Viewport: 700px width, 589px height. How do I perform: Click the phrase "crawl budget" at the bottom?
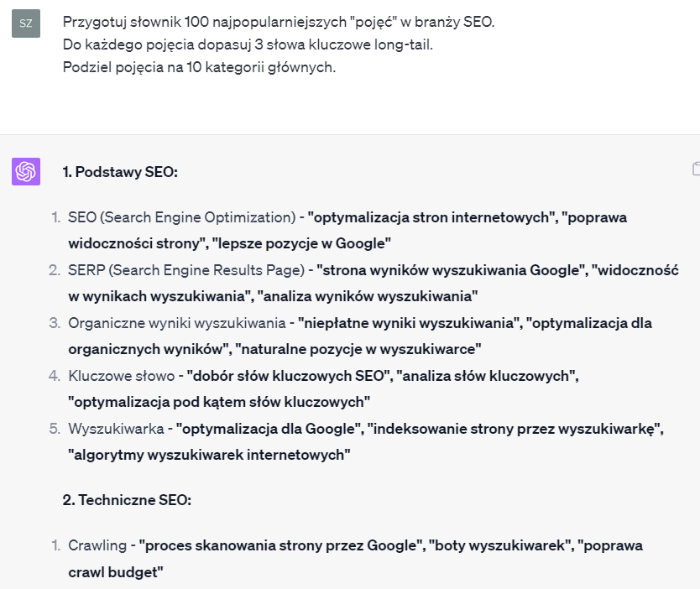(x=115, y=571)
